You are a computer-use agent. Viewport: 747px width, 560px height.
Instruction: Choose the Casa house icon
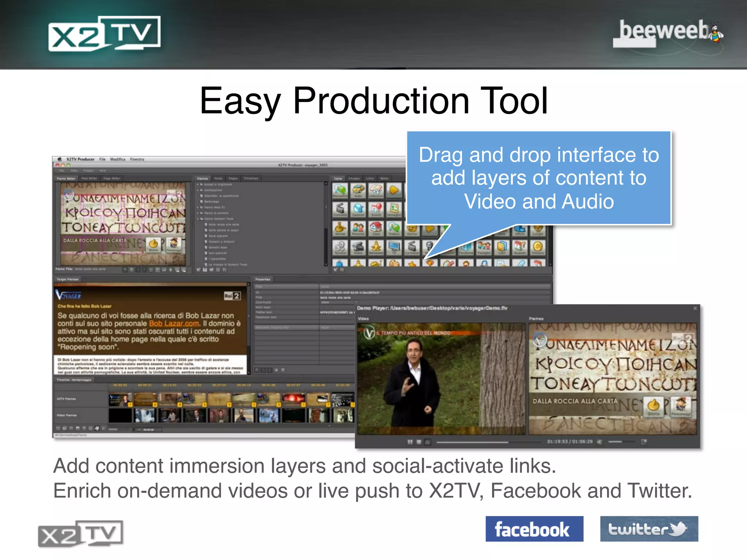click(376, 229)
